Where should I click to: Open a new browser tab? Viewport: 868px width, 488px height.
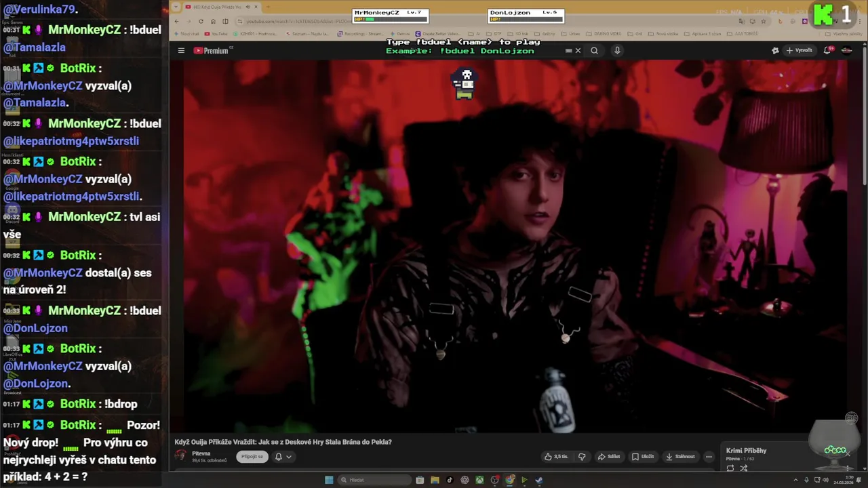(x=268, y=7)
